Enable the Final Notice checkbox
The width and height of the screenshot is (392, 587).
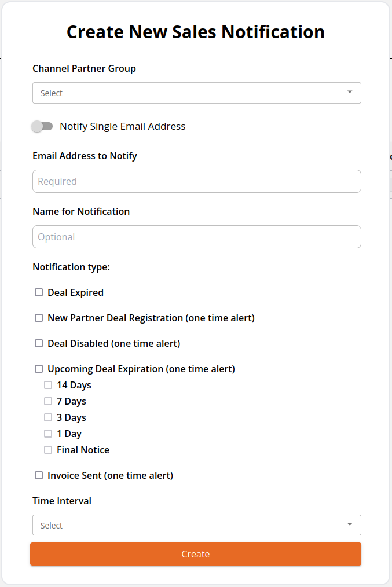(x=48, y=450)
